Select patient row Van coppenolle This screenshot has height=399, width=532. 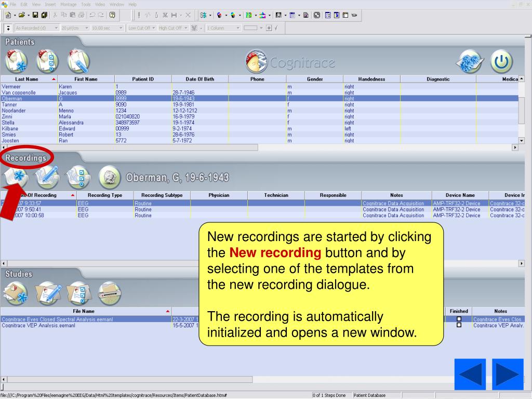coord(260,92)
